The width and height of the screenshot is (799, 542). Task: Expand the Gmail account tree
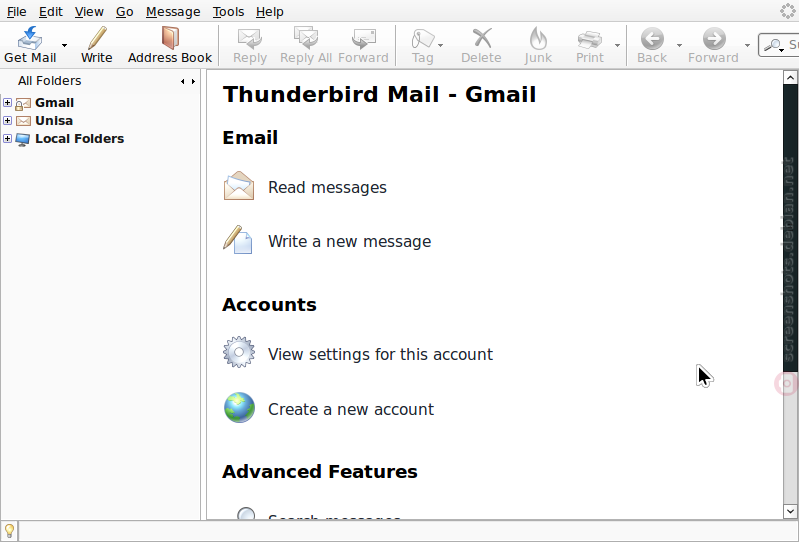(x=7, y=102)
